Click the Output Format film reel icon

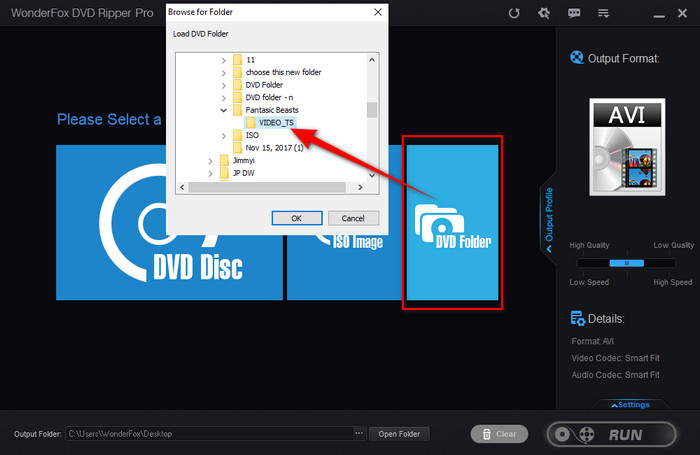577,58
